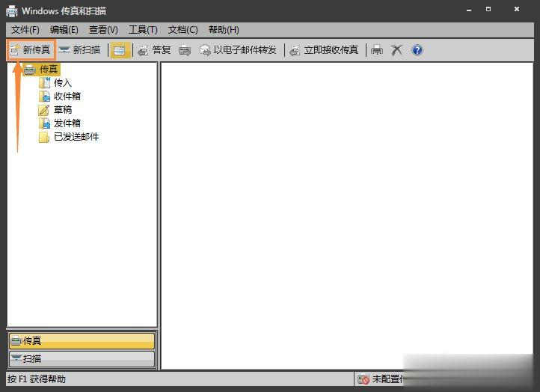The image size is (540, 392).
Task: Click the 草稿 pencil icon
Action: [44, 110]
